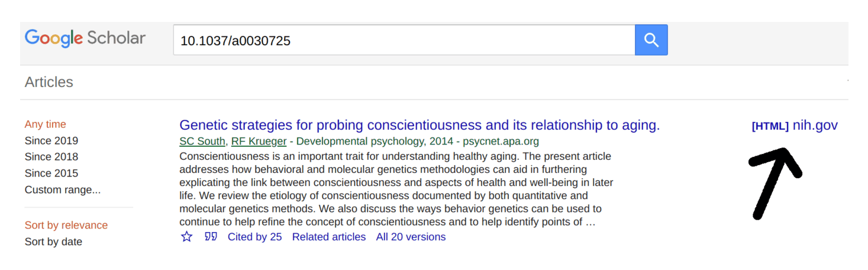This screenshot has height=270, width=868.
Task: Click the Articles heading
Action: tap(49, 82)
